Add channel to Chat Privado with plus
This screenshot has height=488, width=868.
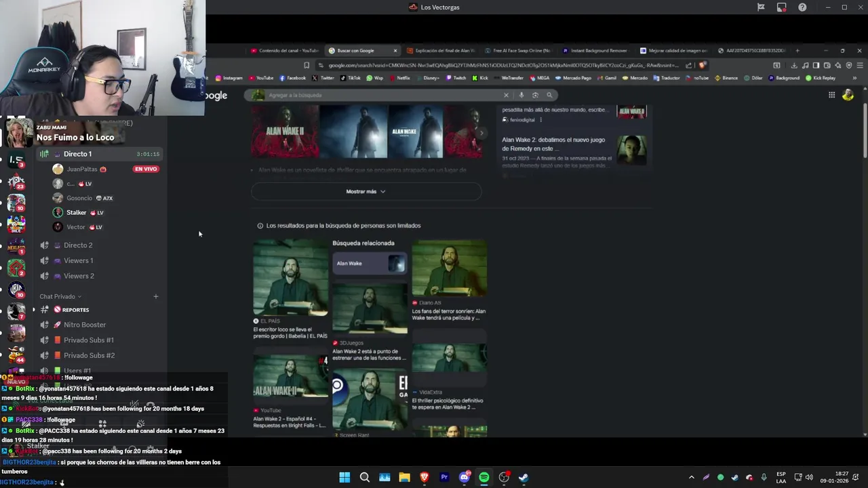coord(155,296)
